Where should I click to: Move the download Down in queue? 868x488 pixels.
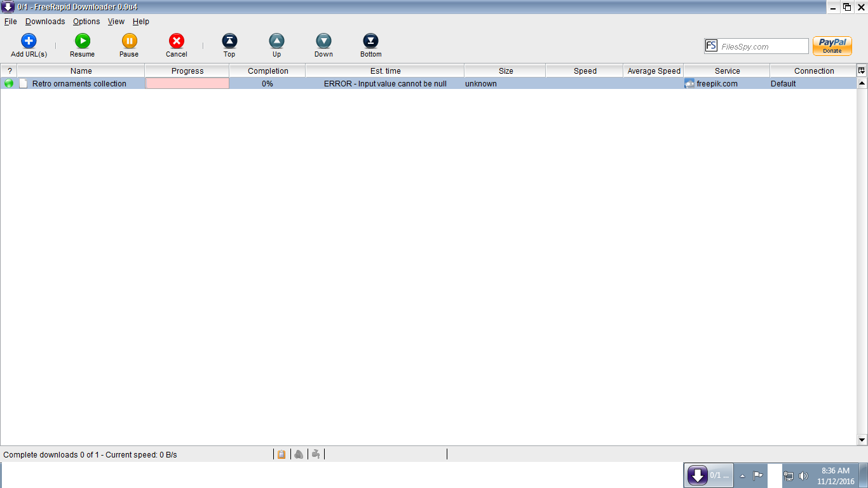[323, 41]
